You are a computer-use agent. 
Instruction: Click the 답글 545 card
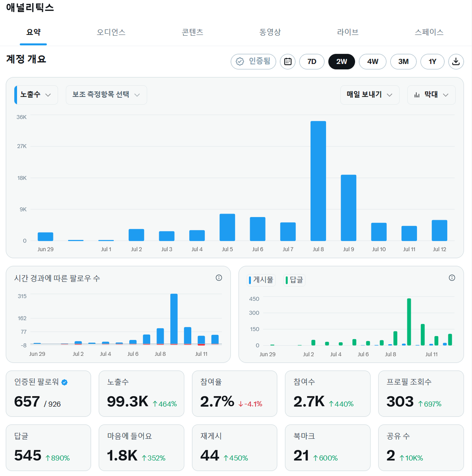point(48,447)
